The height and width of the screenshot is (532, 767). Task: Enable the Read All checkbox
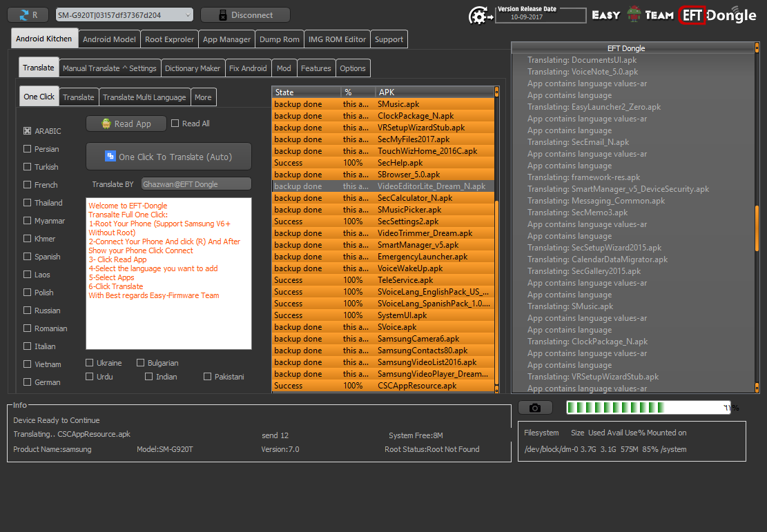point(175,124)
